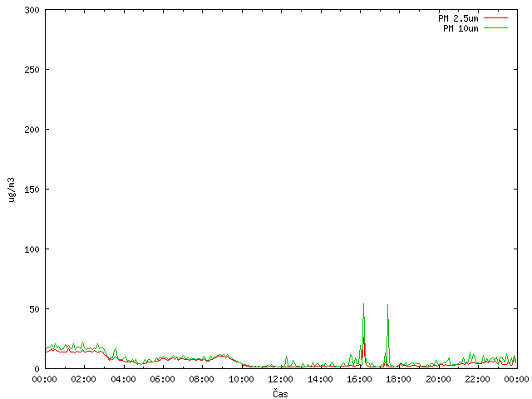Click the x-axis label 08:00

pyautogui.click(x=202, y=379)
